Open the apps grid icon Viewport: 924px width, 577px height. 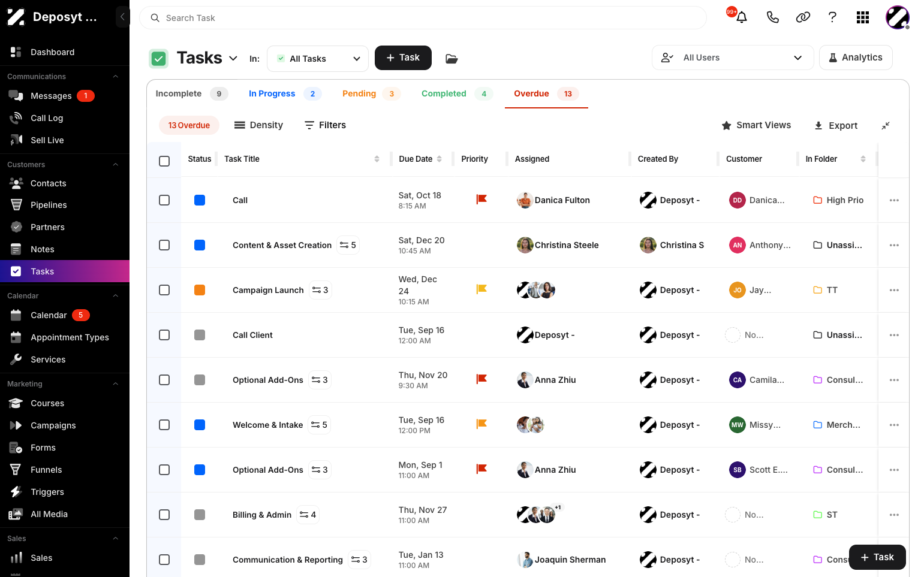coord(863,17)
